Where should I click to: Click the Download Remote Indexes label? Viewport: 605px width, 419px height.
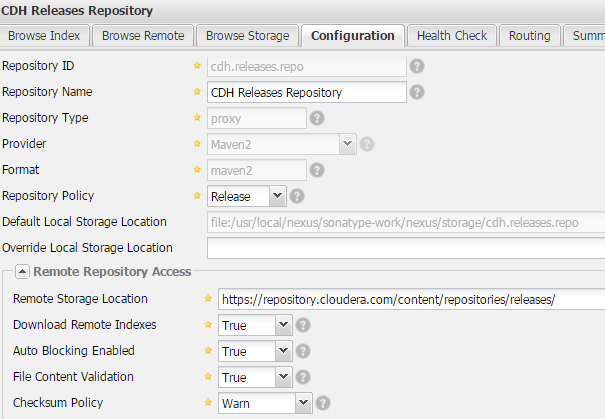pyautogui.click(x=84, y=325)
